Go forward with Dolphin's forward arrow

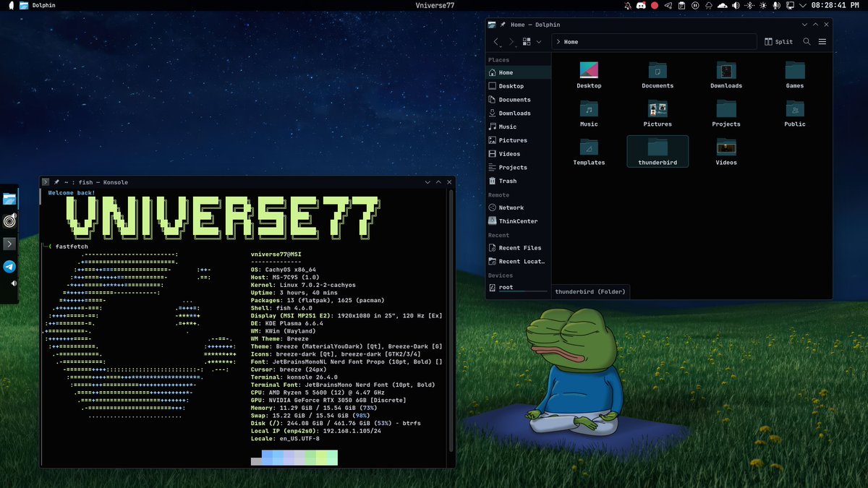511,42
